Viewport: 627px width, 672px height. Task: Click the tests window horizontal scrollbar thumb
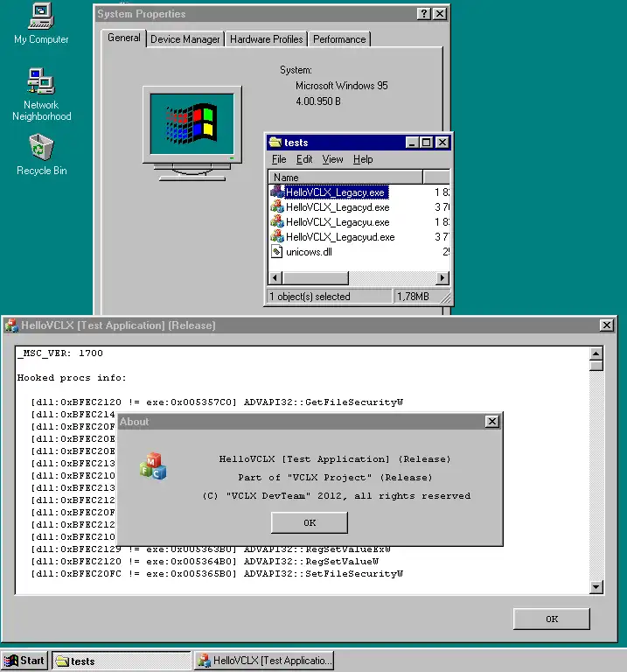coord(315,278)
